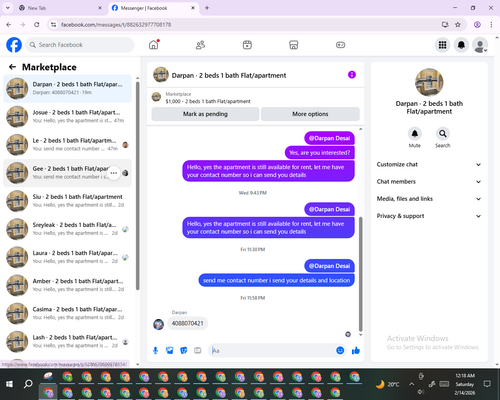Click the $1,000 Marketplace listing link
The height and width of the screenshot is (400, 500).
click(x=208, y=101)
